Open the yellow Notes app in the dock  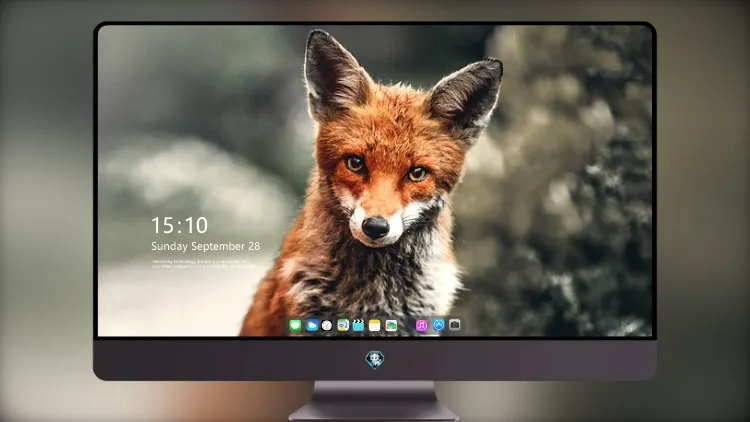pyautogui.click(x=375, y=325)
